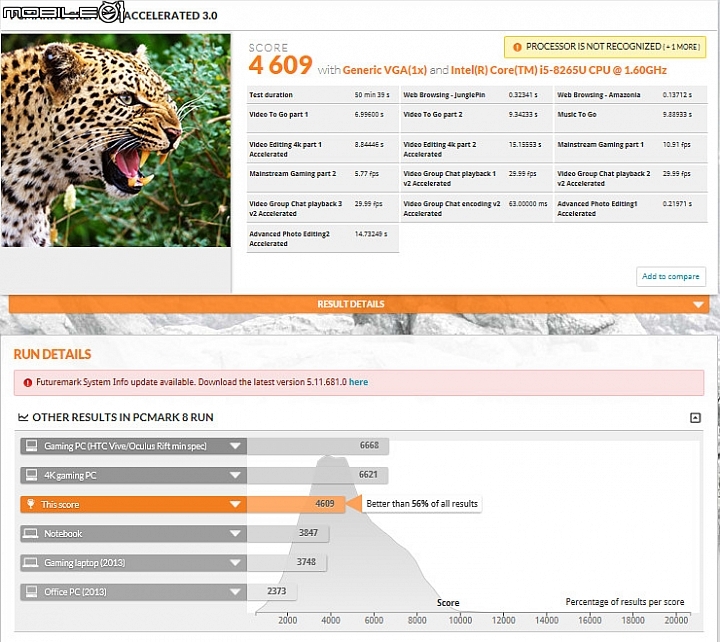
Task: Click the monitor icon in Gaming PC row
Action: point(31,445)
